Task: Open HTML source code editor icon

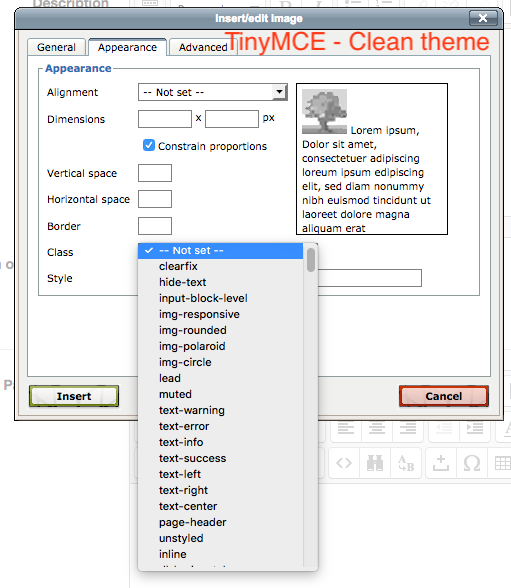Action: point(344,463)
